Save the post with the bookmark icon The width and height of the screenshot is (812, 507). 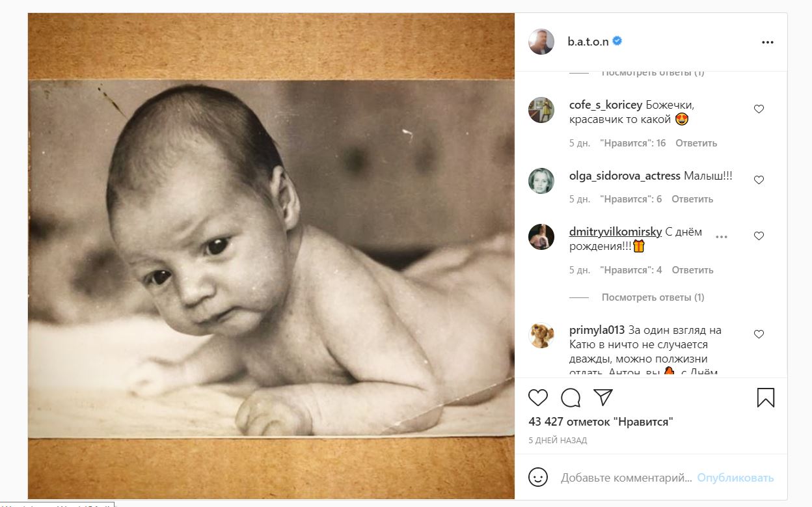pos(766,397)
